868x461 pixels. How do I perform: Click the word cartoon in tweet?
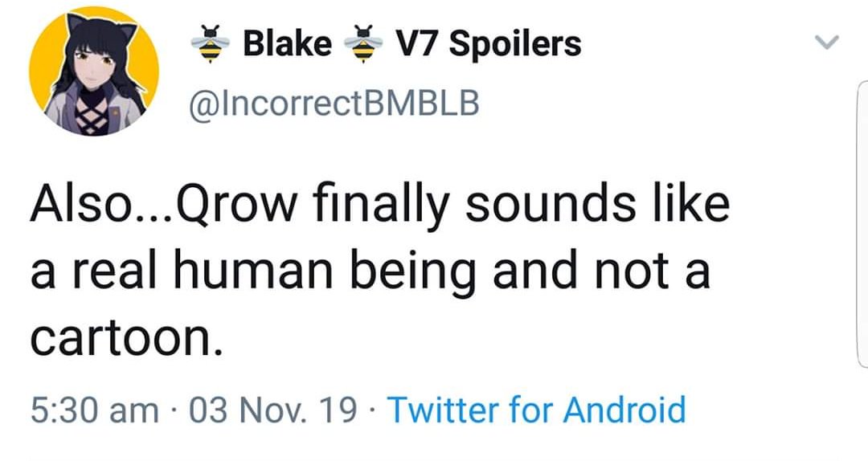coord(121,338)
